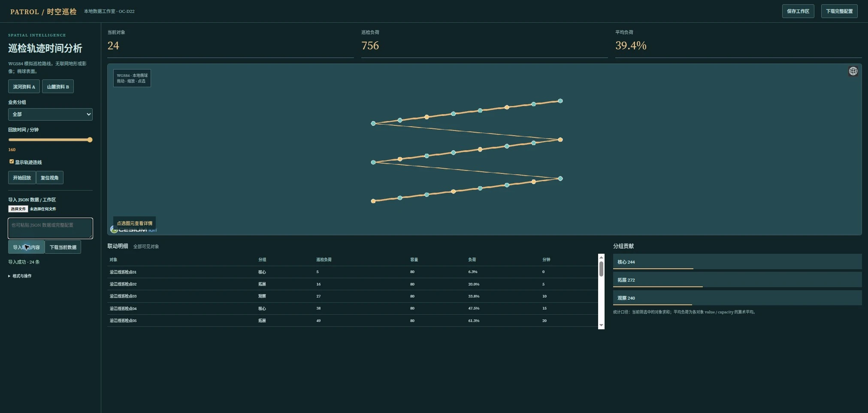
Task: Select the 沿江线巡检点03 table row
Action: [352, 296]
